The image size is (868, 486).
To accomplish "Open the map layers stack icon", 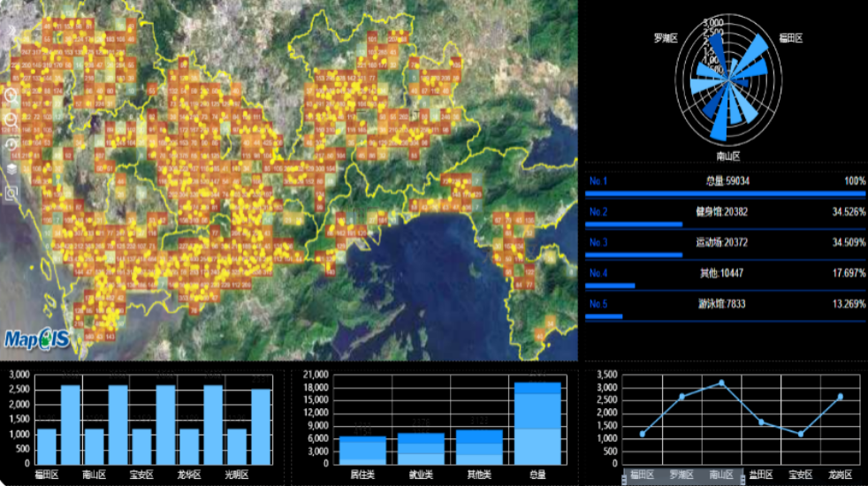I will (11, 168).
